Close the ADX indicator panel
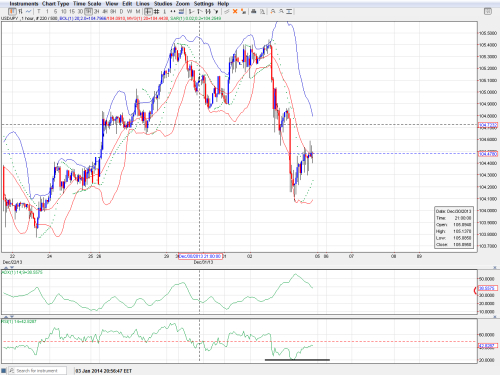 495,267
